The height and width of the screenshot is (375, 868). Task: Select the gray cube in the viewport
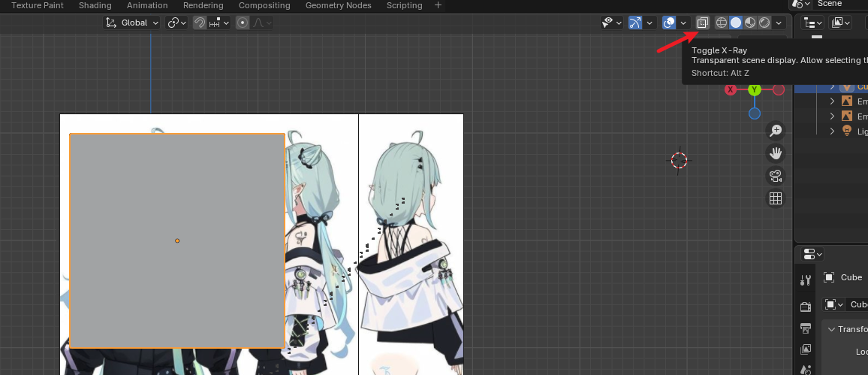[177, 241]
